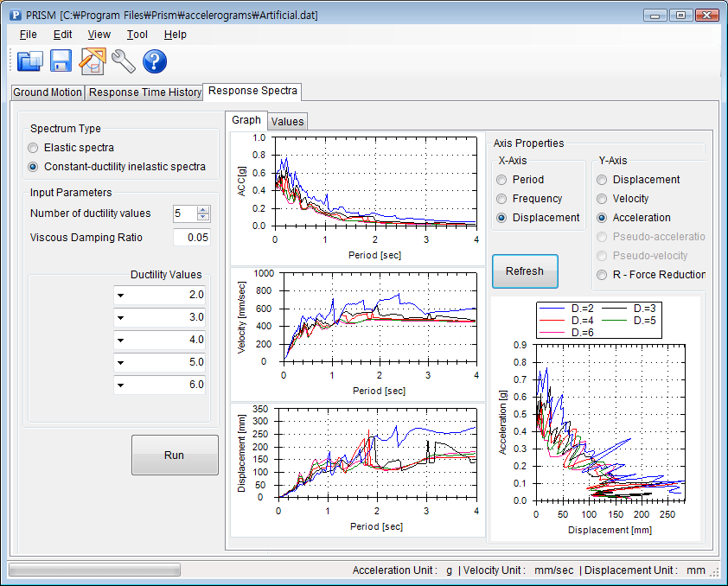This screenshot has height=586, width=728.
Task: Run the spectra calculation
Action: [175, 455]
